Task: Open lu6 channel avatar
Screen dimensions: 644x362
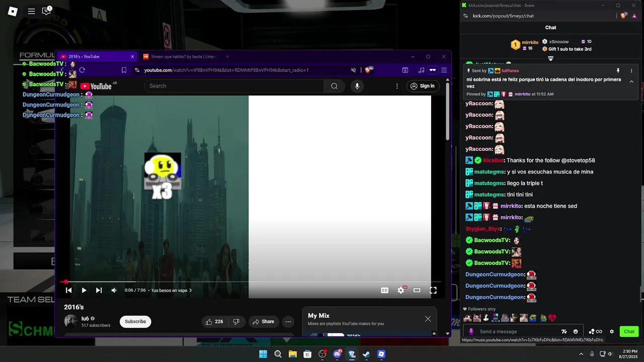Action: pyautogui.click(x=70, y=321)
